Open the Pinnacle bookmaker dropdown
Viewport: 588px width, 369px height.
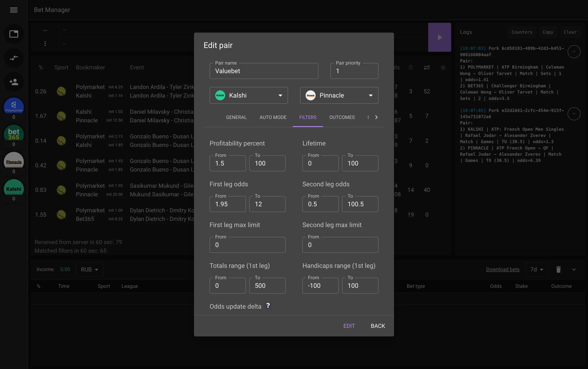tap(339, 95)
